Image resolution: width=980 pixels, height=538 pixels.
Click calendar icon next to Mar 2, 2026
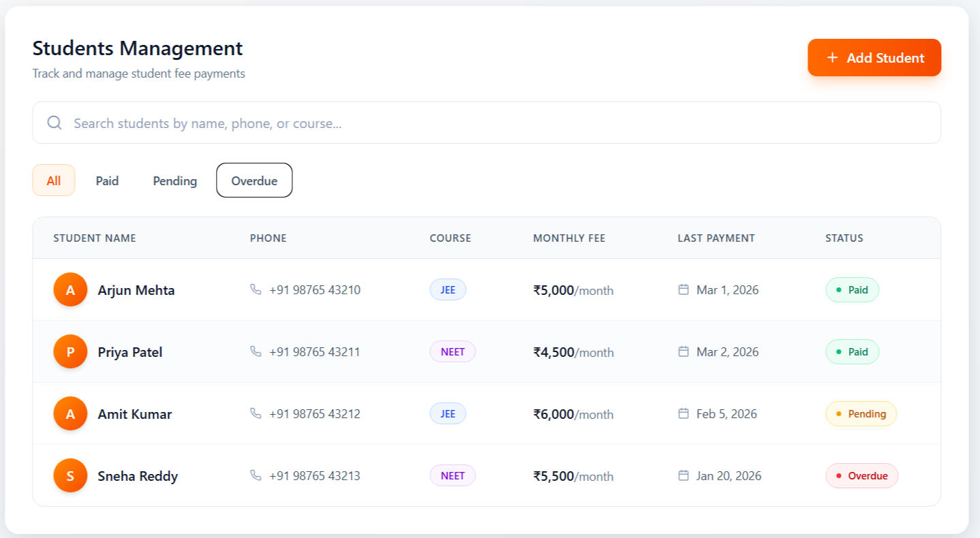pos(684,351)
